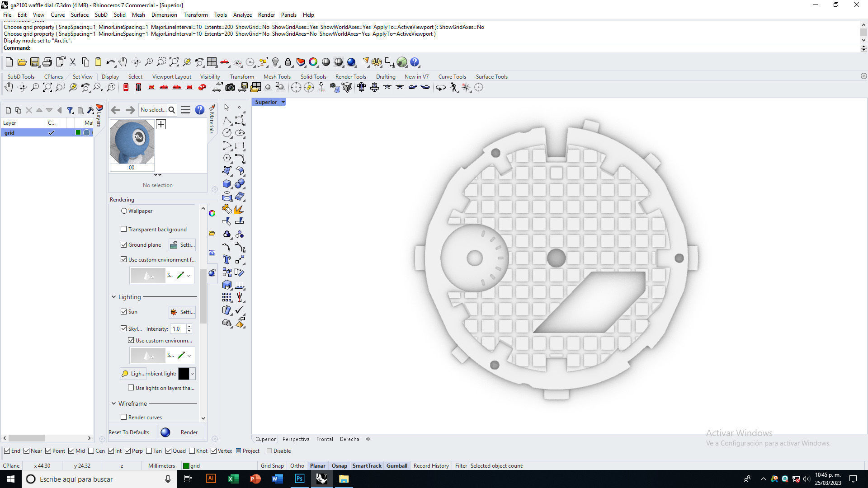Collapse the Wireframe section
This screenshot has width=868, height=488.
[x=113, y=404]
